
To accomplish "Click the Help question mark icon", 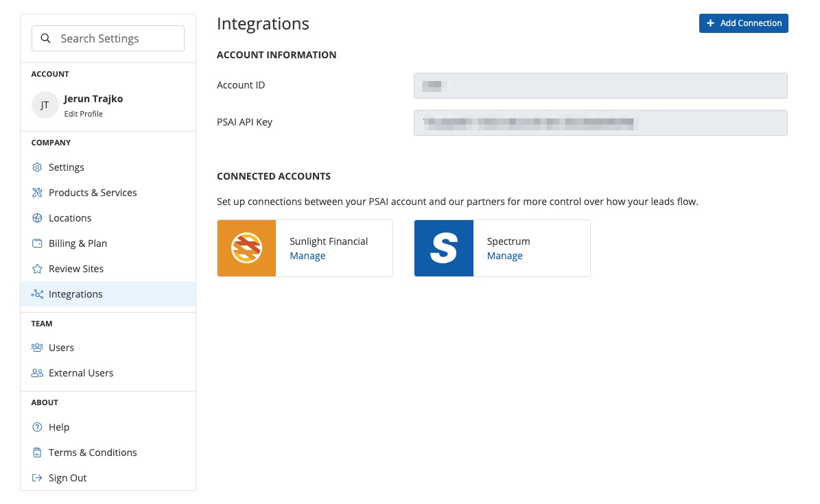I will (x=37, y=427).
